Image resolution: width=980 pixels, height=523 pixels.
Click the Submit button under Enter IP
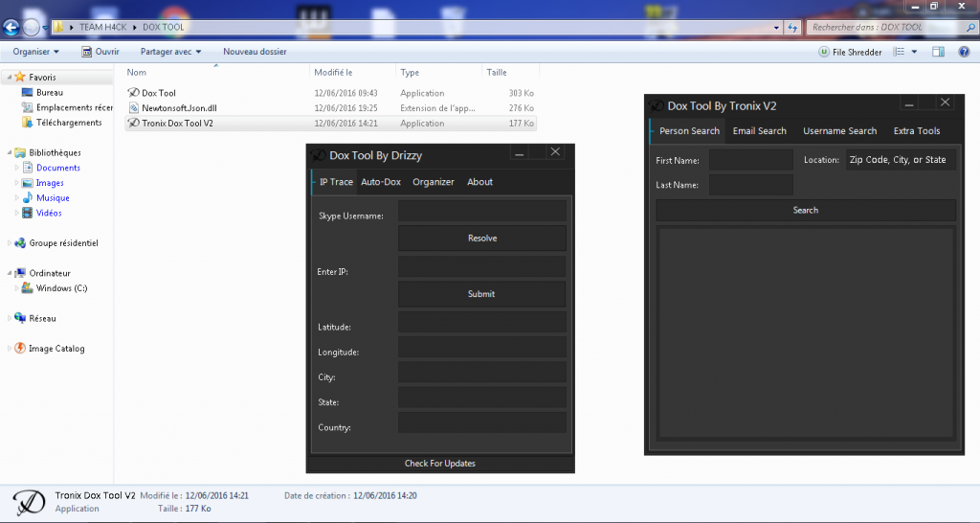click(481, 294)
